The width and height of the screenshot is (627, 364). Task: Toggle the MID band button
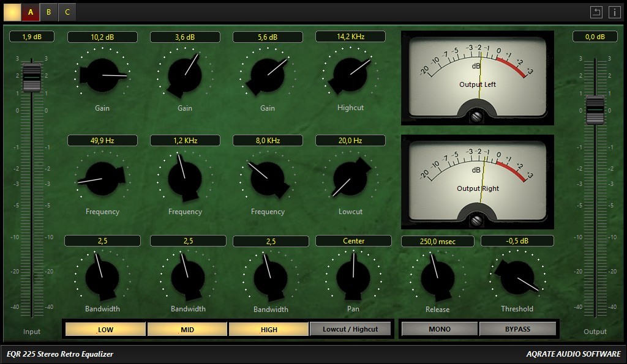[187, 329]
